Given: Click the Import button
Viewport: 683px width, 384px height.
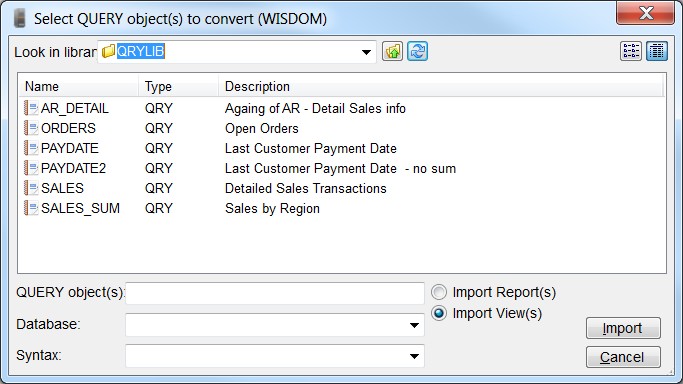Looking at the screenshot, I should (x=623, y=328).
